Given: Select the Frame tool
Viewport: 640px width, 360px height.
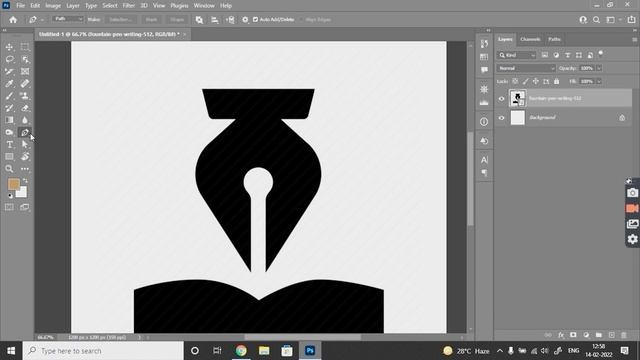Looking at the screenshot, I should pos(25,71).
